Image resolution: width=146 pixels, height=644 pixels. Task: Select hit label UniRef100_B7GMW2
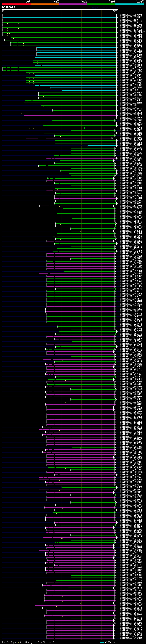(131, 206)
